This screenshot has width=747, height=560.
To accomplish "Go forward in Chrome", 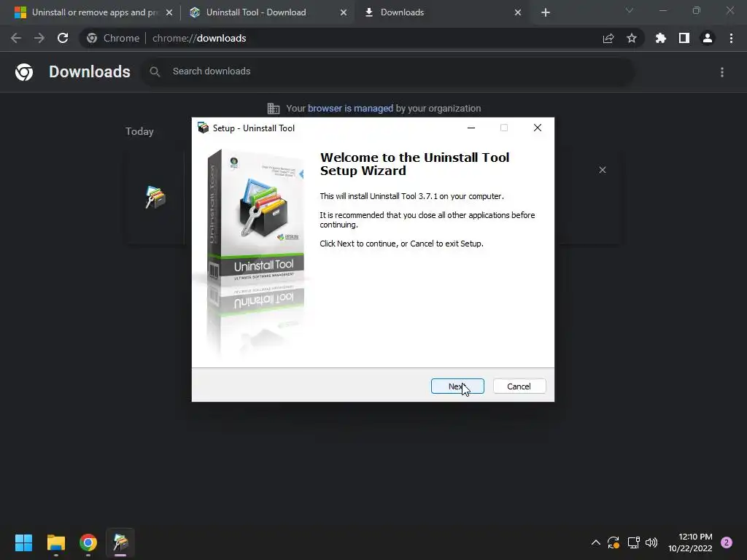I will pyautogui.click(x=39, y=38).
